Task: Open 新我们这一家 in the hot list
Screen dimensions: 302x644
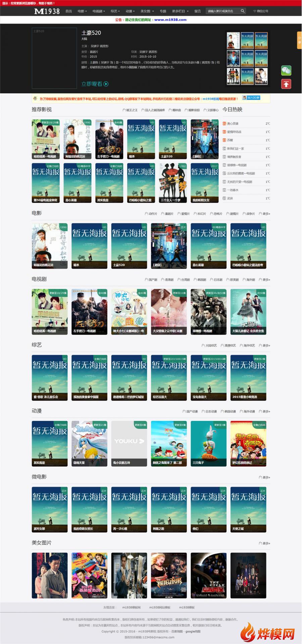Action: [236, 149]
